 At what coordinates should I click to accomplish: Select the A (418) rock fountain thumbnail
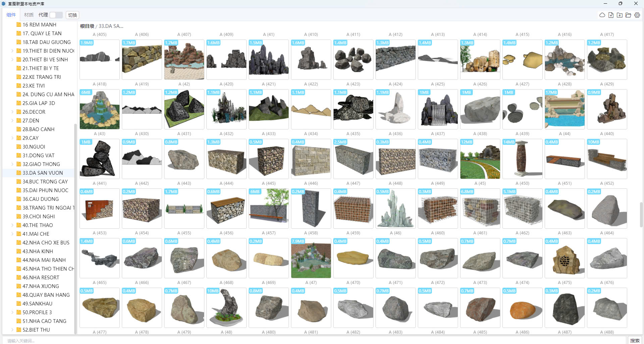click(100, 109)
